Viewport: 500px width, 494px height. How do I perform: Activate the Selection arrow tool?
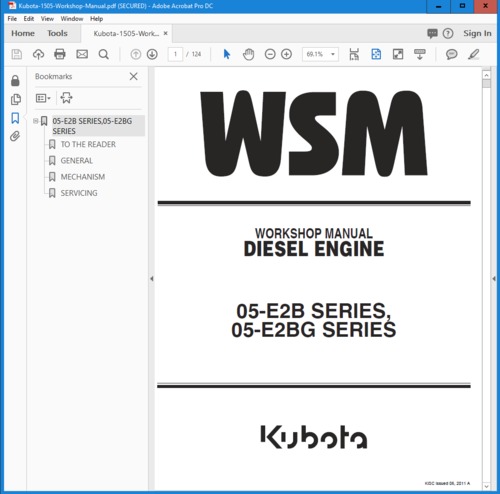[x=227, y=54]
